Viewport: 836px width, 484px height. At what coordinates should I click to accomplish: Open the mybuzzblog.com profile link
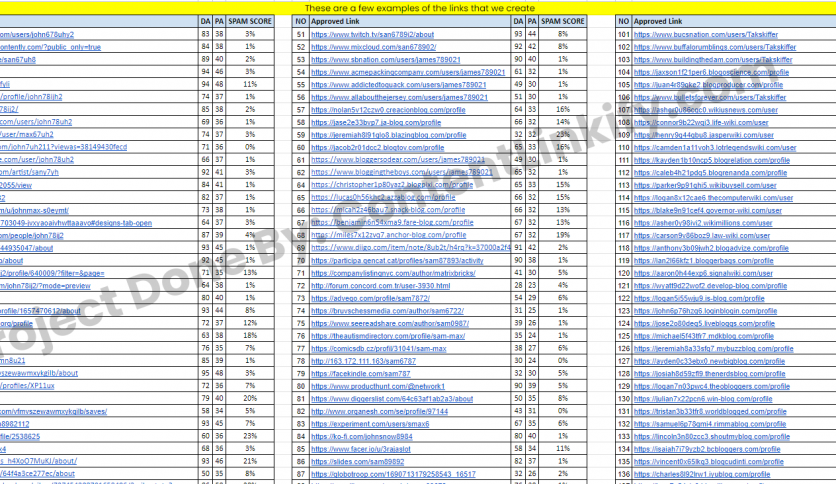[713, 349]
